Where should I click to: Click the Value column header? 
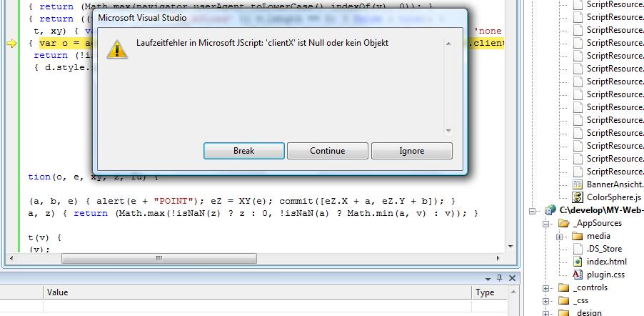57,292
